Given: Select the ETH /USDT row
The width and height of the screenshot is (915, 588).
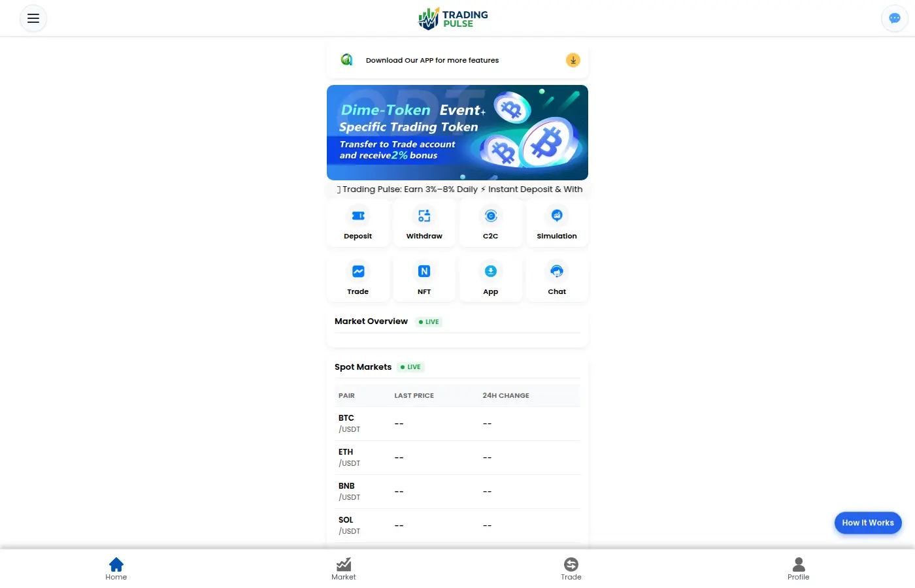Looking at the screenshot, I should 457,458.
